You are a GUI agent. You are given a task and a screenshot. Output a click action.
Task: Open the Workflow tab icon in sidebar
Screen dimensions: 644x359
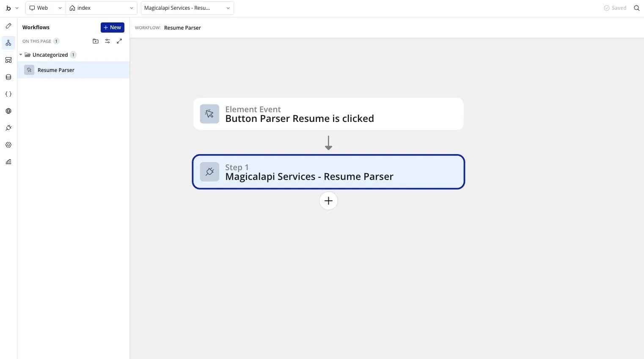(8, 43)
